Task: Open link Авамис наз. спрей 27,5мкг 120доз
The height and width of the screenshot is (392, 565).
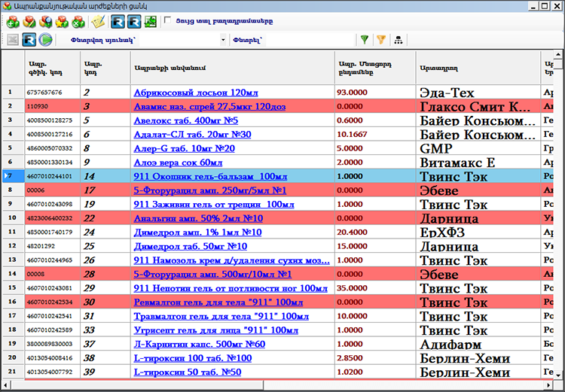Action: point(209,107)
